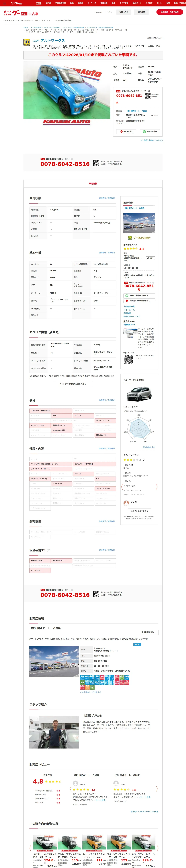Click QR code in first phone banner
Viewport: 186px width, 868px height.
point(96,163)
